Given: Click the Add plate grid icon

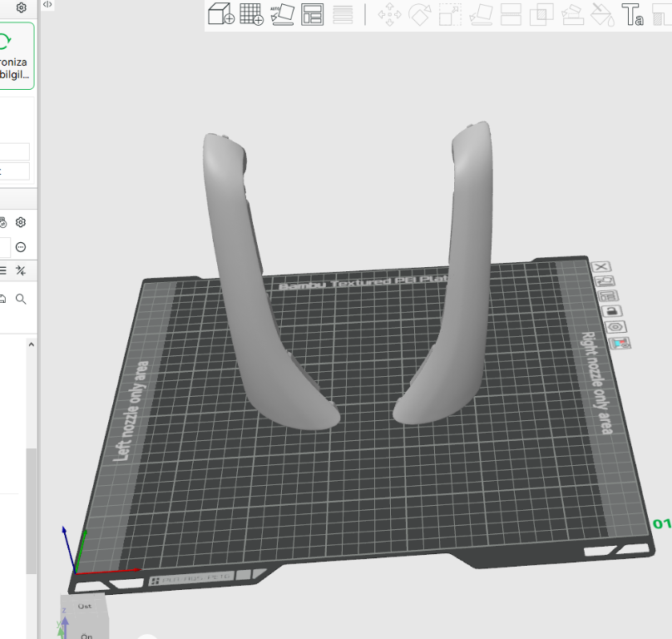Looking at the screenshot, I should (x=251, y=14).
